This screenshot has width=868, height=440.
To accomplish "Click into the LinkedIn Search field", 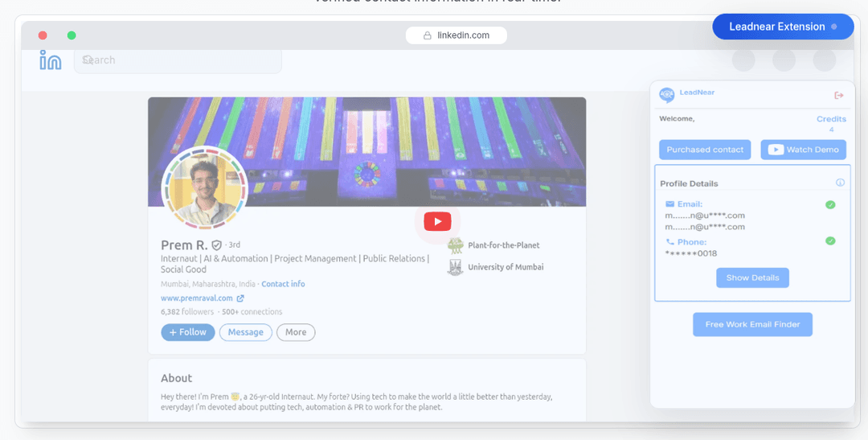I will 178,60.
